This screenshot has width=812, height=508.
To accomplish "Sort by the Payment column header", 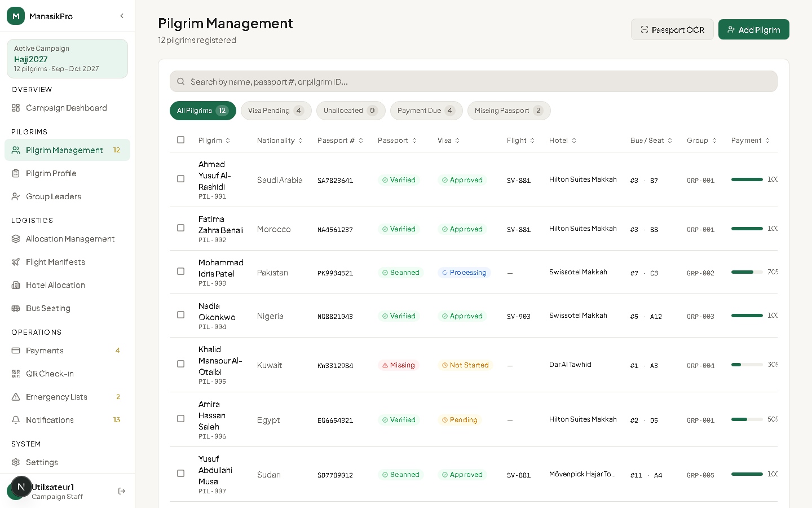I will point(751,141).
